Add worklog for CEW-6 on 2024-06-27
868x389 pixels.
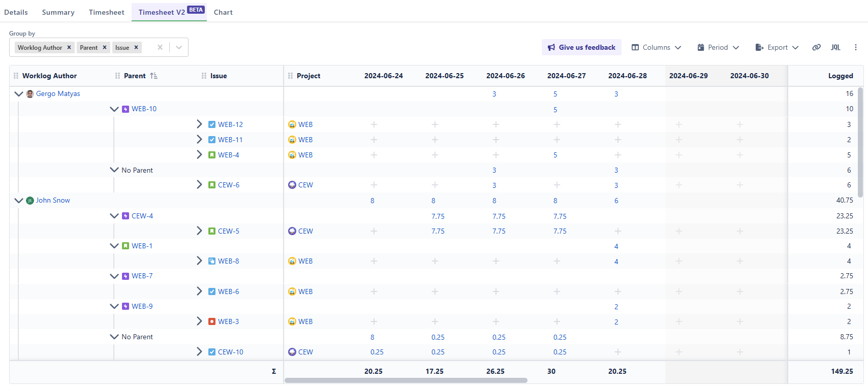556,185
